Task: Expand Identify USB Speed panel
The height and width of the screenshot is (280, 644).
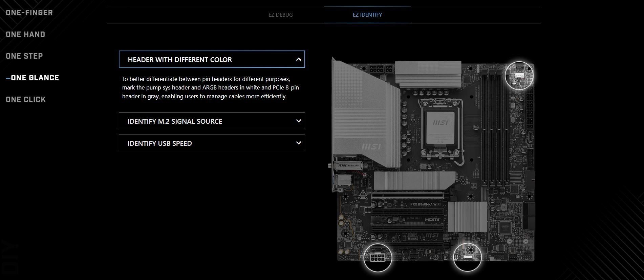Action: click(x=212, y=143)
